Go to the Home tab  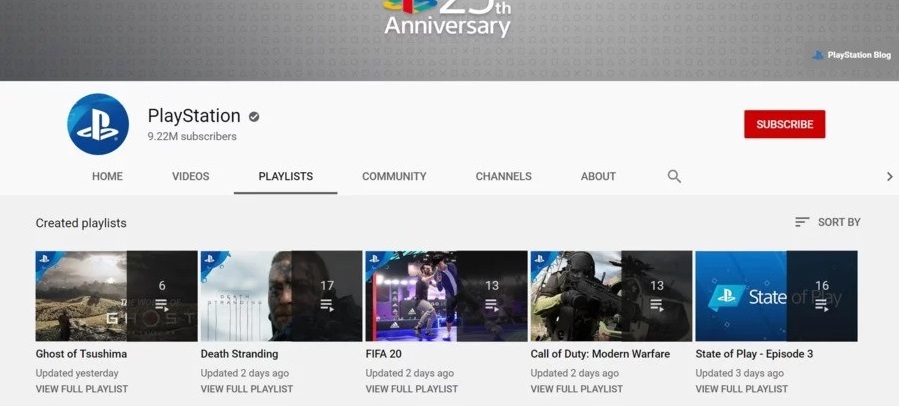point(107,177)
